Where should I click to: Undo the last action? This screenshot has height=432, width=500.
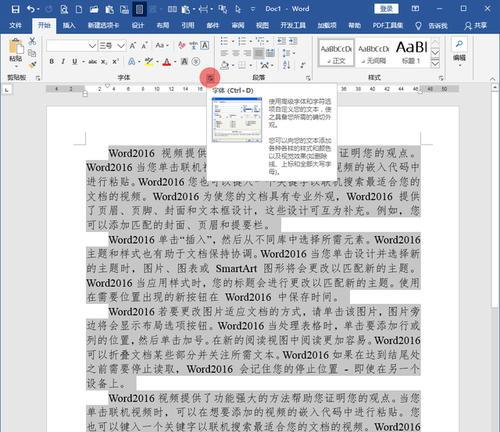tap(31, 9)
